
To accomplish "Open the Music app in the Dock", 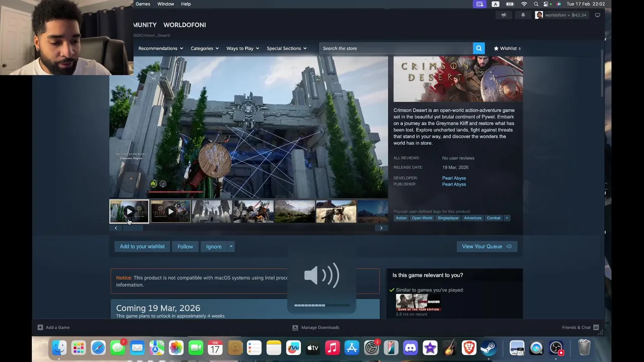I will 333,347.
